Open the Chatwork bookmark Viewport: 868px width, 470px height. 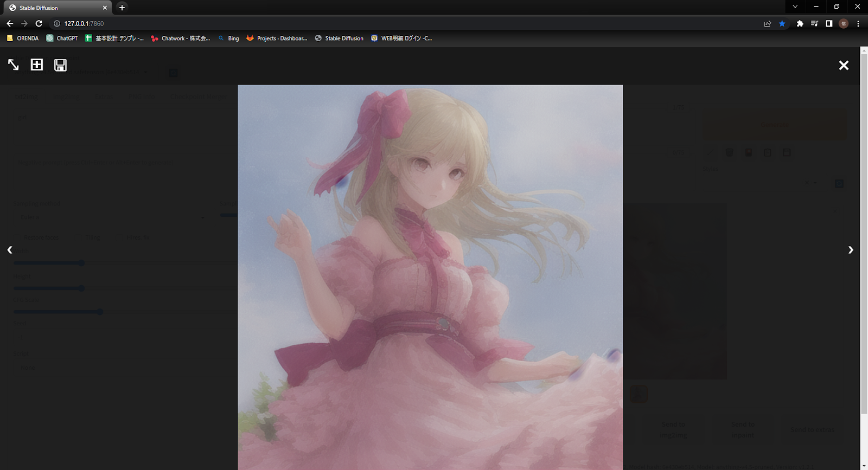(x=181, y=38)
